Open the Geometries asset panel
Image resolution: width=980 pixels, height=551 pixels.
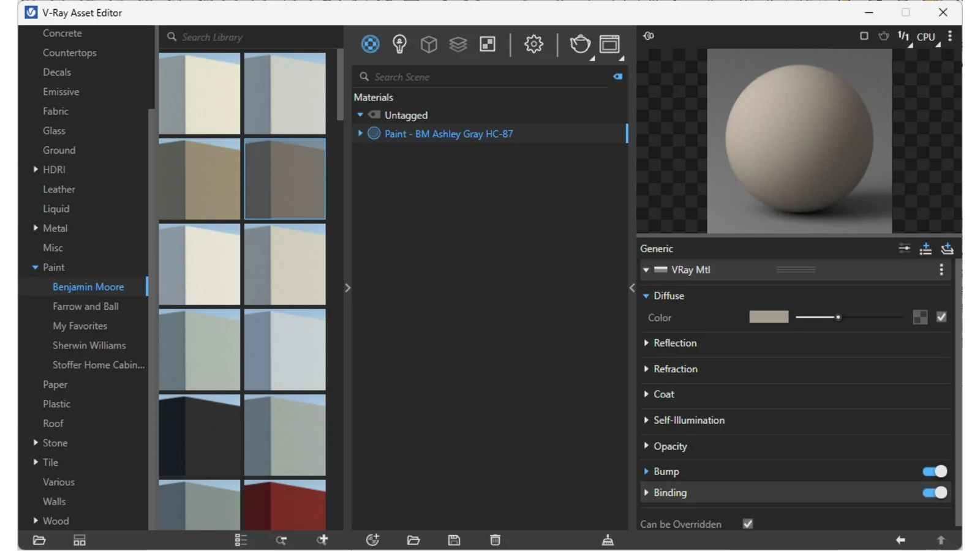tap(429, 43)
